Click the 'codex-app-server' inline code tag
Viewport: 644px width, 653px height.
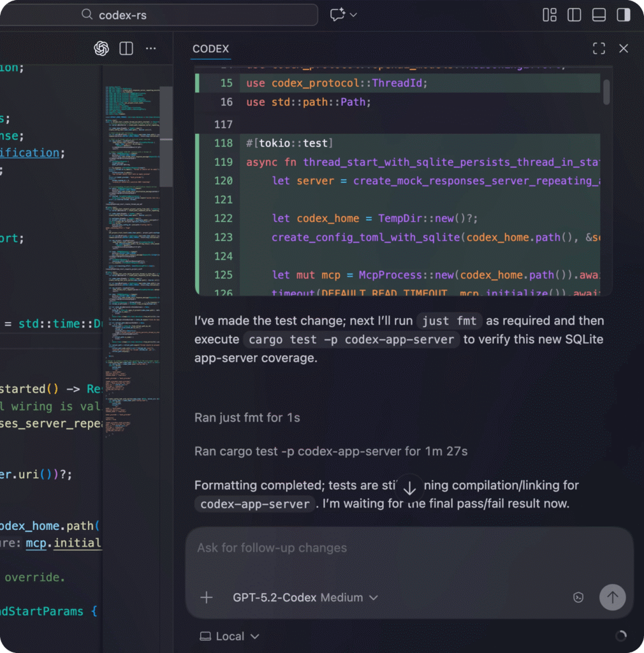pyautogui.click(x=255, y=504)
